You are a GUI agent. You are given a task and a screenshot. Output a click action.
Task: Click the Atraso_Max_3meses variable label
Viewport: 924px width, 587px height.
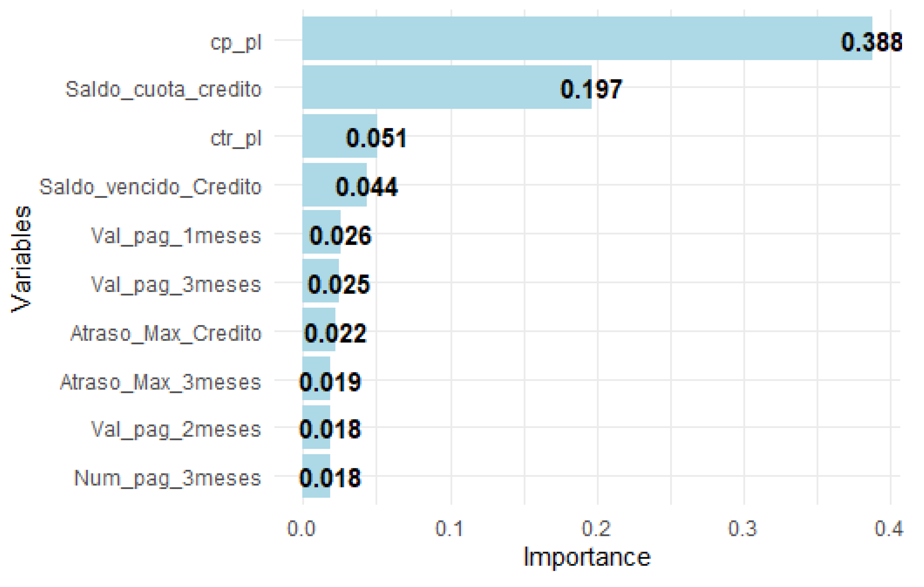click(161, 382)
